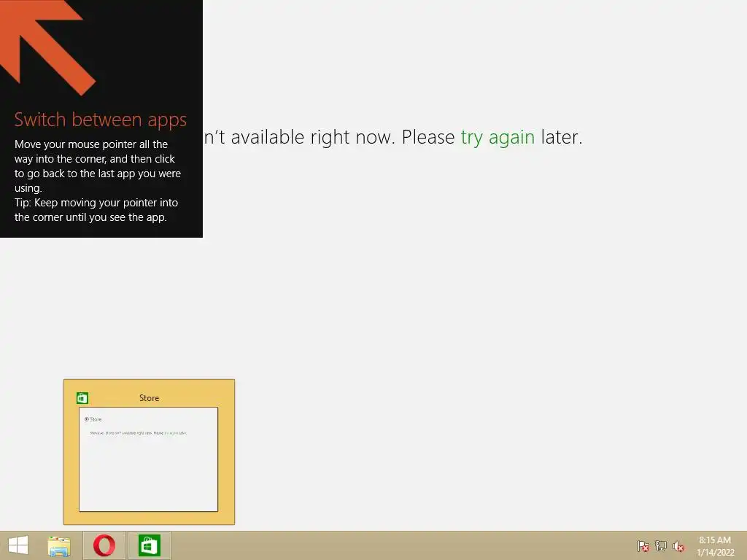This screenshot has width=747, height=560.
Task: Click the 'Switch between apps' heading
Action: [x=101, y=120]
